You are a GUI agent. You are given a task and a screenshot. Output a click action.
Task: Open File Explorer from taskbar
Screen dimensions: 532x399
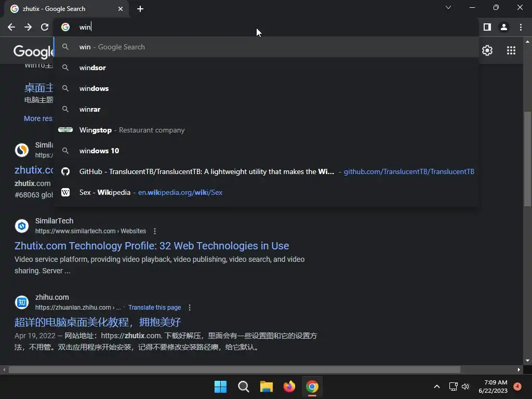[267, 387]
